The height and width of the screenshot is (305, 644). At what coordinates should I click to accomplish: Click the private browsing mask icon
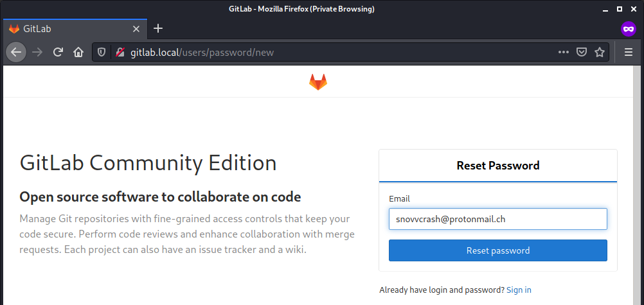[x=629, y=29]
